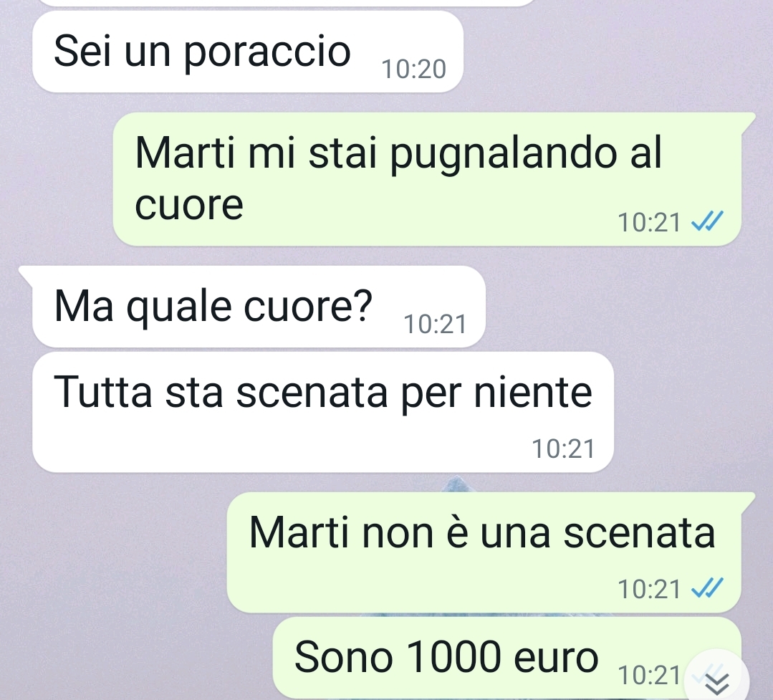Tap 10:21 timestamp under 'Ma quale cuore?'
Screen dimensions: 773x700
435,325
